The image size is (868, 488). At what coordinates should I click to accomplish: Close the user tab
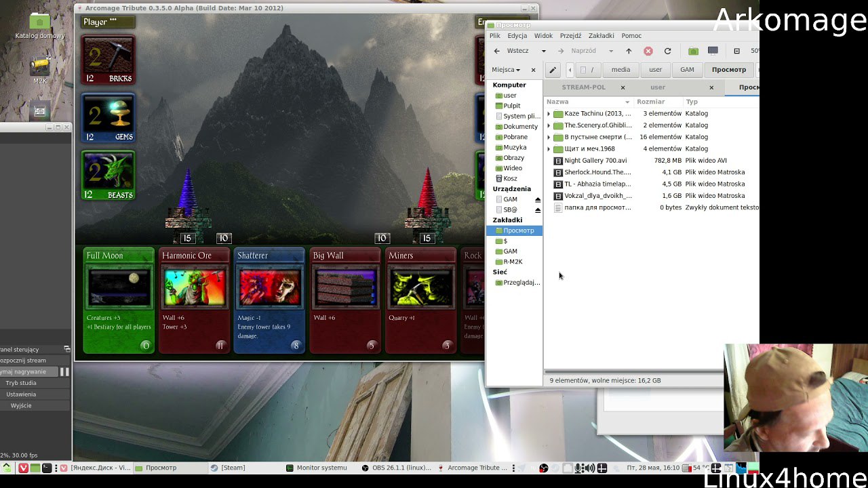(711, 87)
